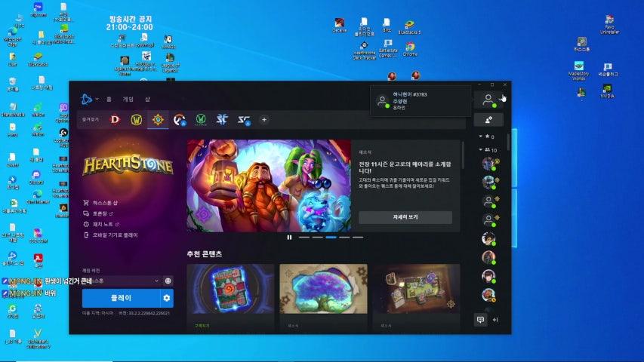Screen dimensions: 644x362
Task: Select the seventh friend avatar in list
Action: 488,276
